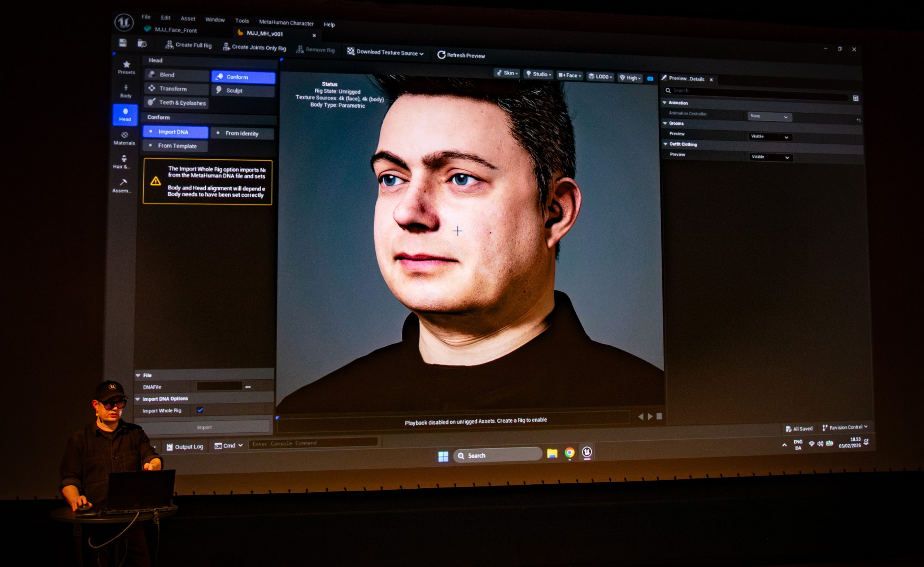Open the LOD0 viewport dropdown
The height and width of the screenshot is (567, 924).
pos(600,77)
